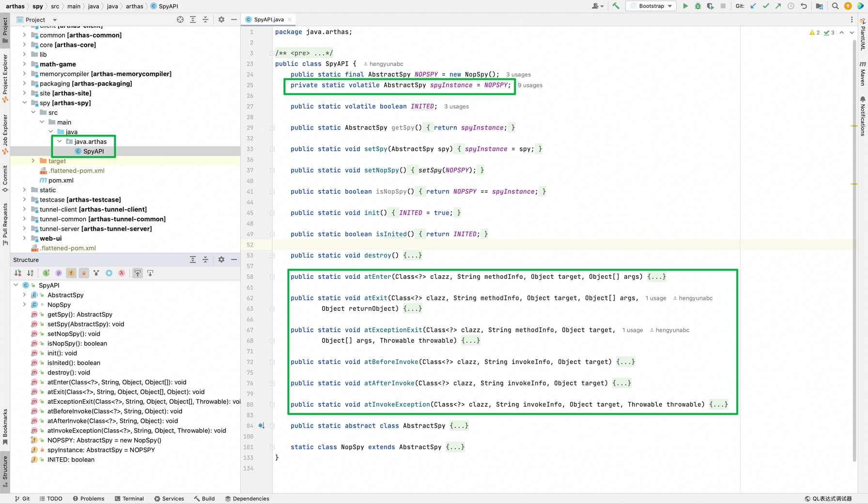This screenshot has height=504, width=868.
Task: Toggle Show Lambdas in Structure toolbar
Action: [x=122, y=273]
